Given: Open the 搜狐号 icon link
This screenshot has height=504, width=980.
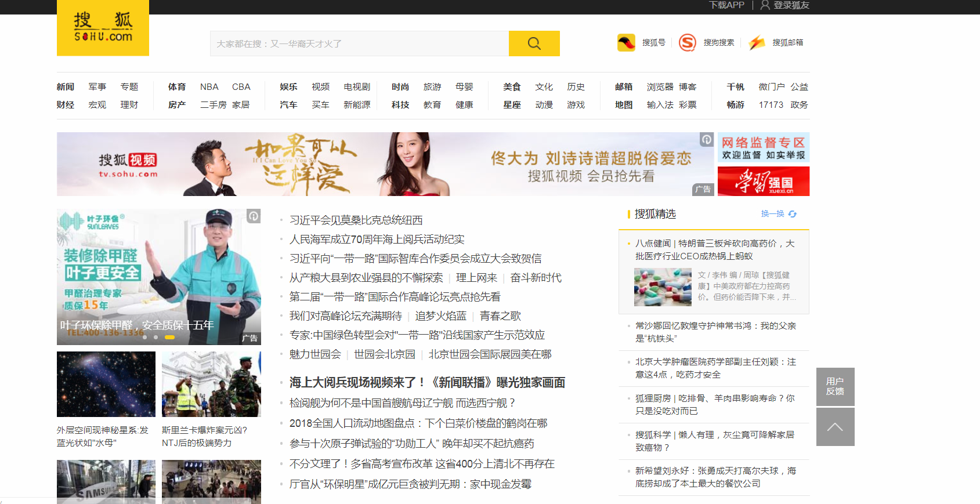Looking at the screenshot, I should (626, 43).
